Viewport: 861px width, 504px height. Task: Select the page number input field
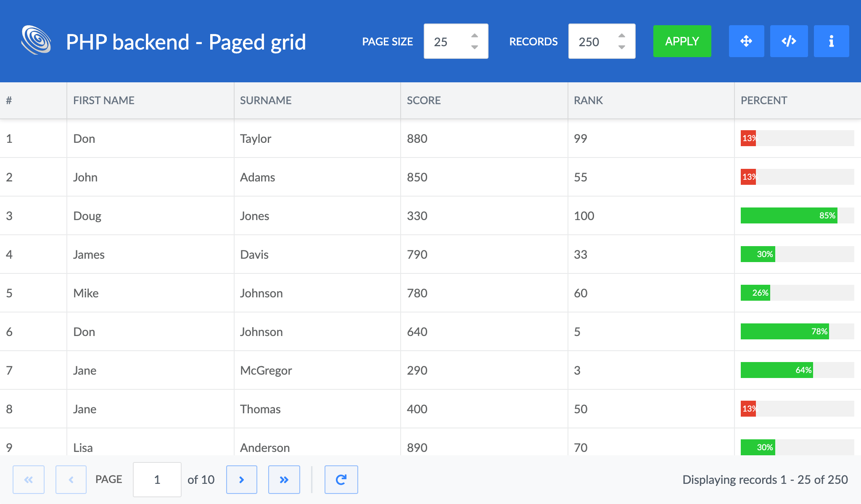157,479
